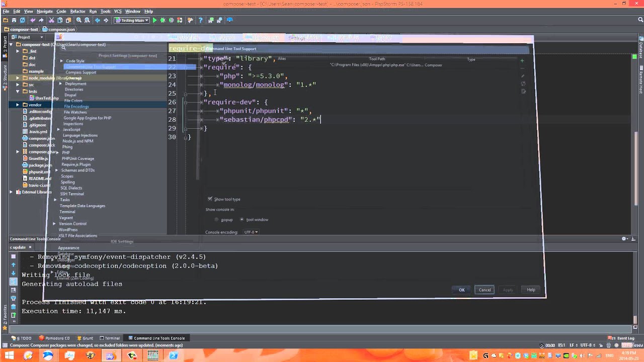
Task: Click the Find magnifier icon
Action: pos(78,20)
